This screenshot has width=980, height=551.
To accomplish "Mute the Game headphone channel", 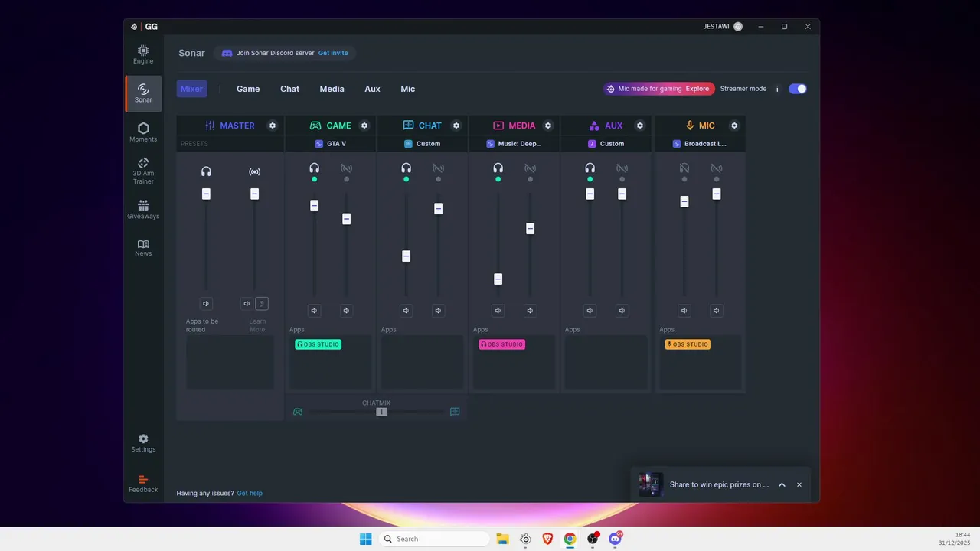I will [x=315, y=311].
